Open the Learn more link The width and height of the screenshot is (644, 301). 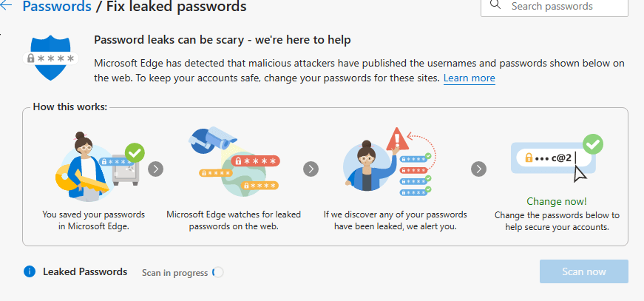pos(469,78)
